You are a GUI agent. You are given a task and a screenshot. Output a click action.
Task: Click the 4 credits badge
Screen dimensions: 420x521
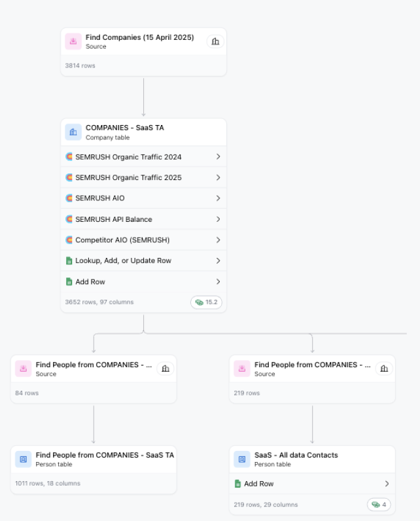(x=379, y=505)
